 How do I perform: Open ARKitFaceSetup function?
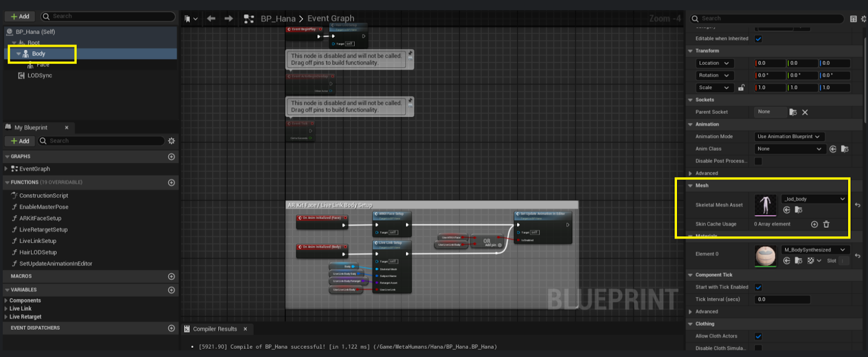click(x=40, y=219)
